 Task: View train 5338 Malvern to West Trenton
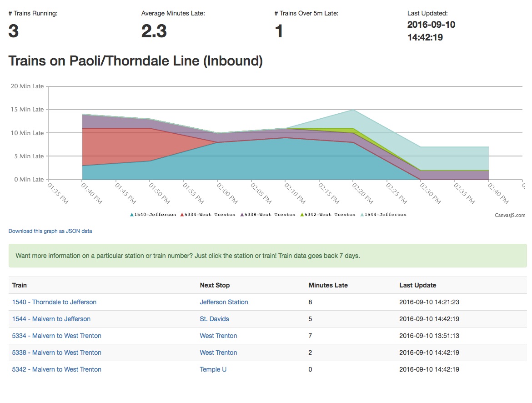tap(56, 353)
